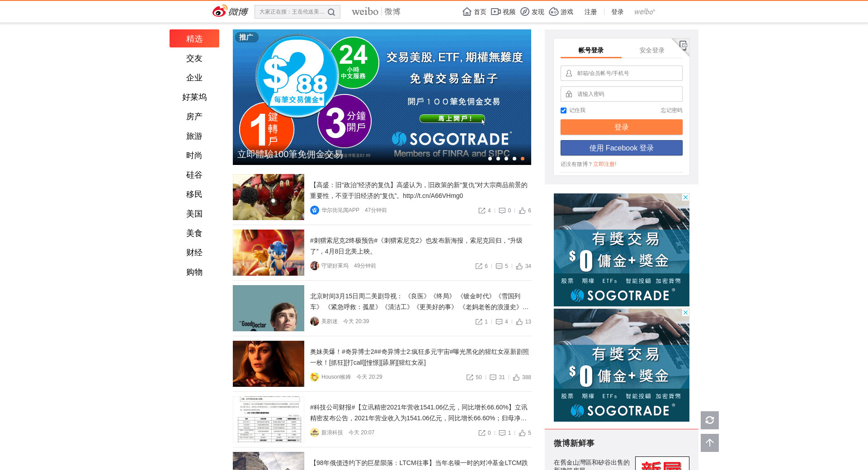Click the refresh feed icon button
This screenshot has height=470, width=868.
(709, 420)
